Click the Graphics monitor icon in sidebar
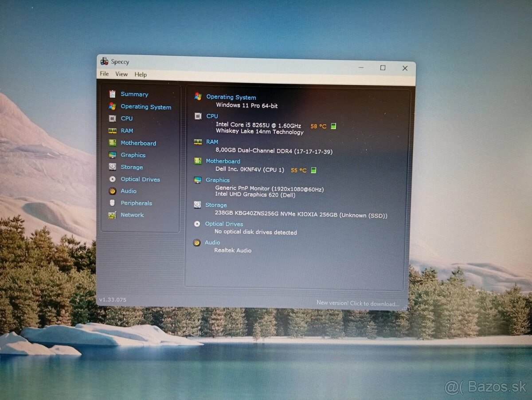Image resolution: width=532 pixels, height=400 pixels. click(113, 155)
